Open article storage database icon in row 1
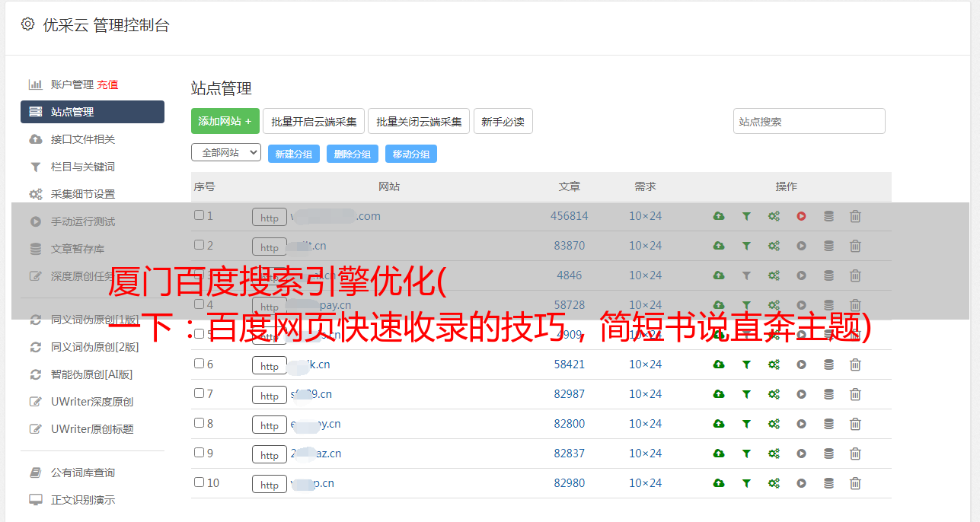This screenshot has height=522, width=980. pyautogui.click(x=828, y=216)
